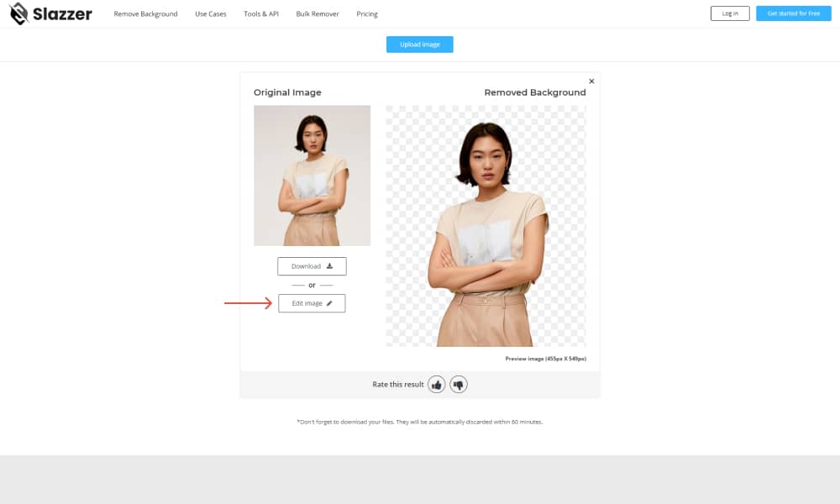The height and width of the screenshot is (504, 840).
Task: Click the thumbs down rating icon
Action: [x=459, y=385]
